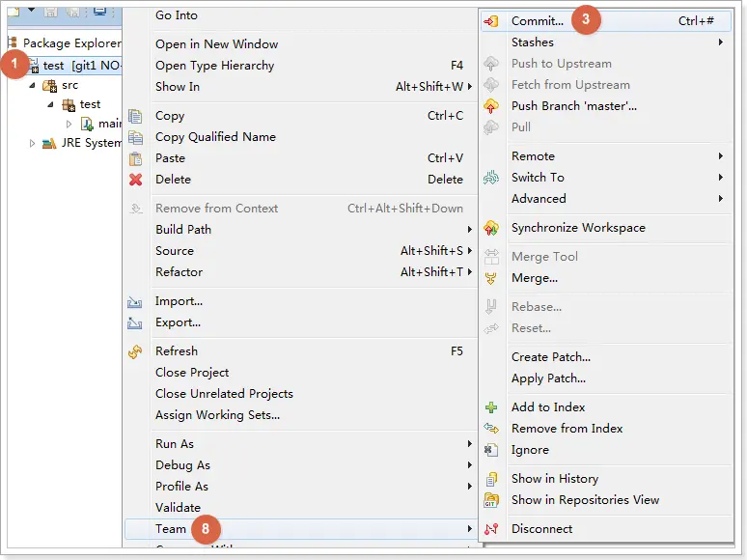The width and height of the screenshot is (747, 560).
Task: Click the Ignore file icon
Action: point(490,450)
